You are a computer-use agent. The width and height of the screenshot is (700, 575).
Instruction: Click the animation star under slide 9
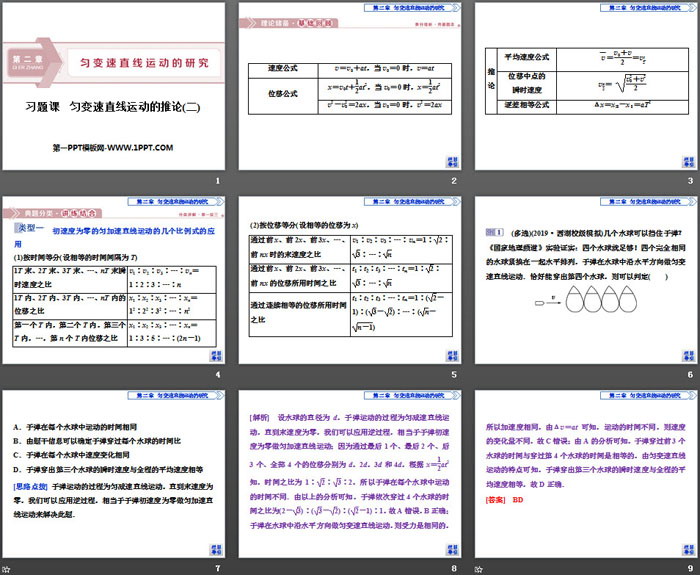click(x=478, y=569)
